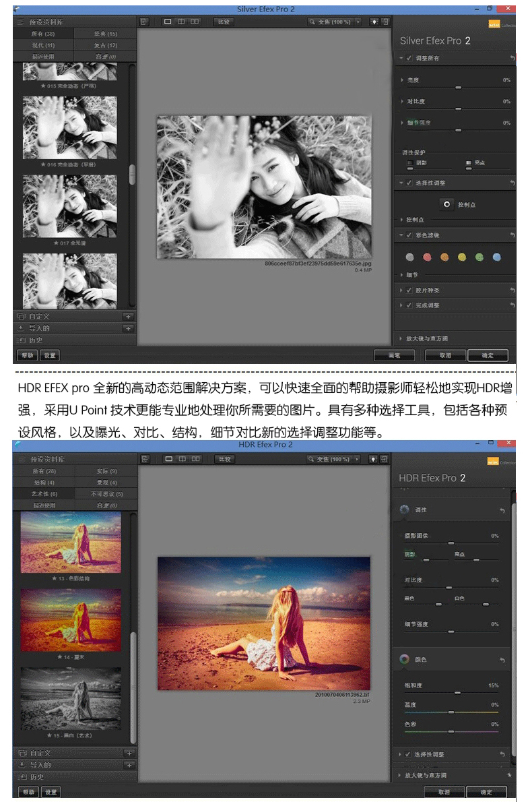532x802 pixels.
Task: Open the 经典 (15) preset tab
Action: click(105, 34)
